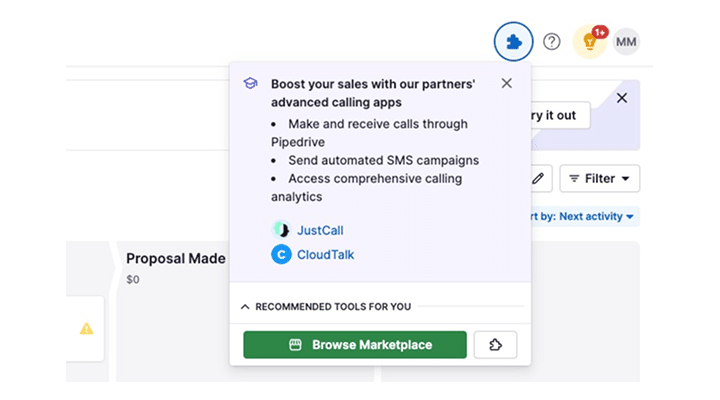Screen dimensions: 720x400
Task: Click the partially visible Try it out button
Action: [x=560, y=115]
